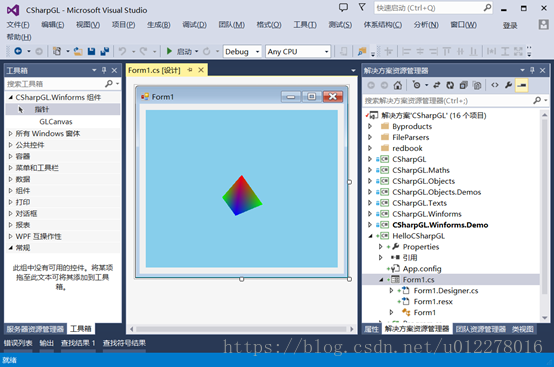Click the feedback speech bubble icon

click(x=343, y=7)
